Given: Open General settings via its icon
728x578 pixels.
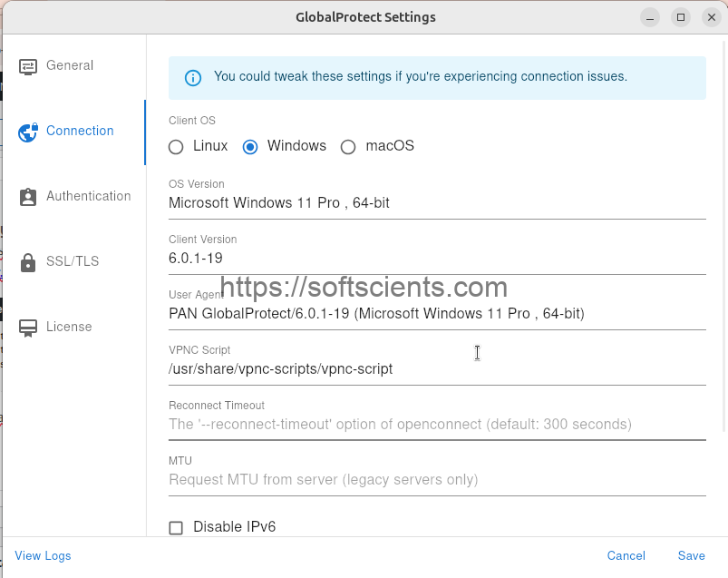Looking at the screenshot, I should coord(28,66).
